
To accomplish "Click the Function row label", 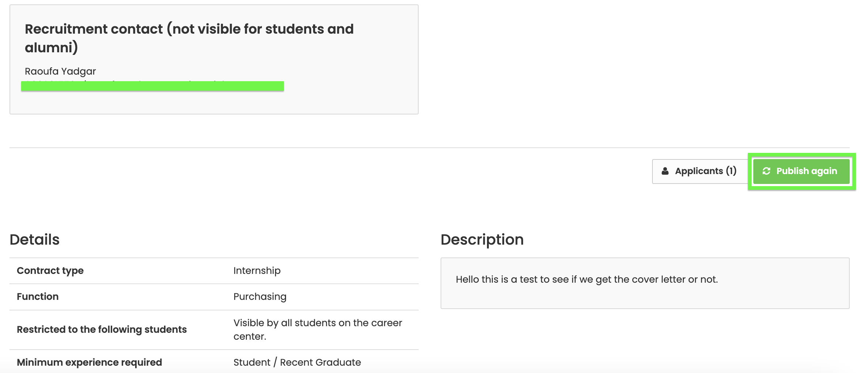I will click(x=38, y=297).
